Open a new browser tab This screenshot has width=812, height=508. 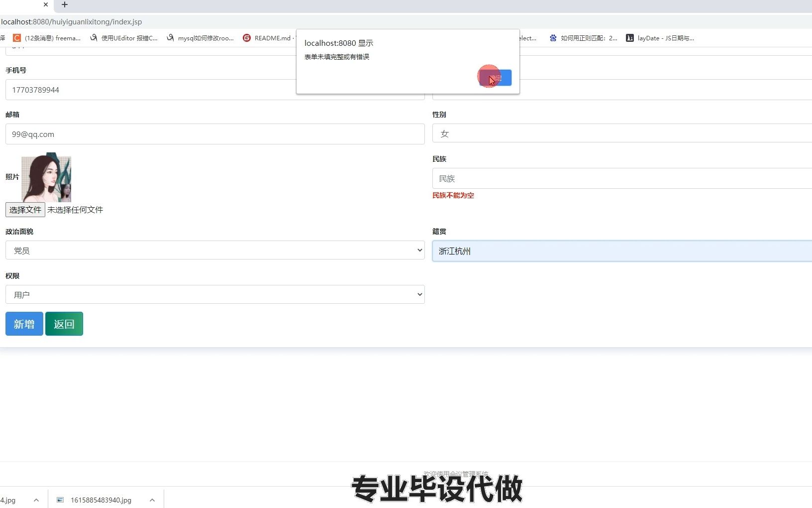click(65, 4)
